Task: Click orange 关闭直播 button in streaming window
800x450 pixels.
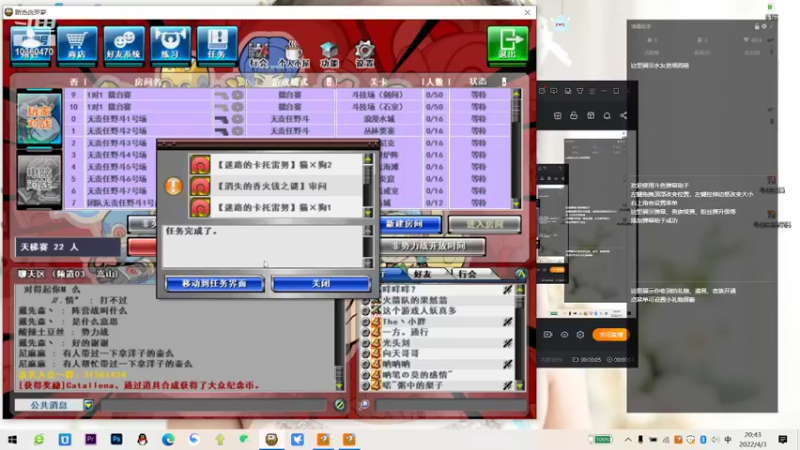Action: (x=610, y=335)
